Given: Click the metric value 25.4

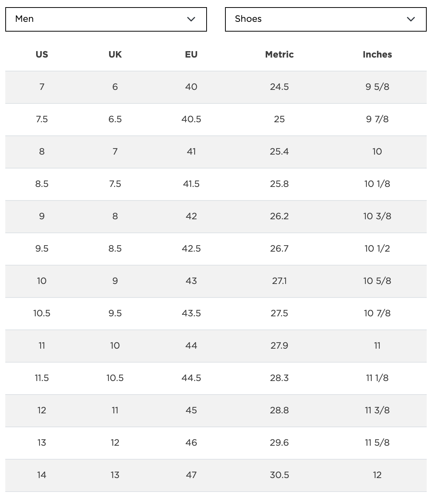Looking at the screenshot, I should (279, 152).
